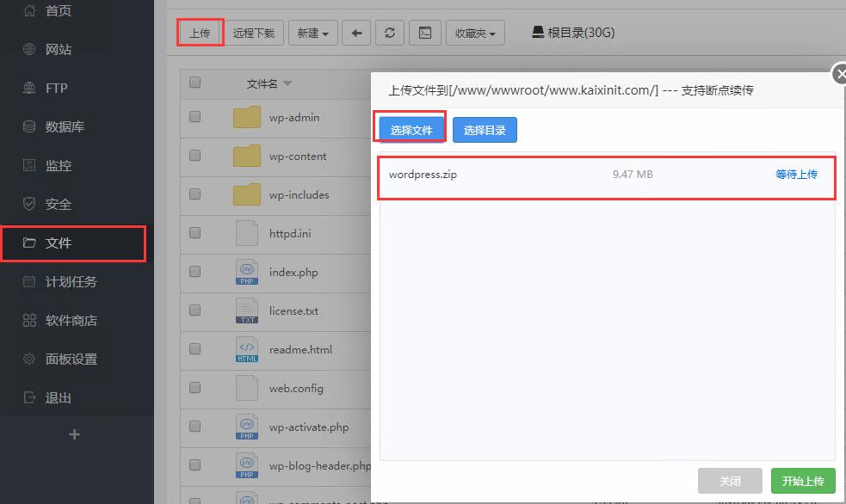The height and width of the screenshot is (504, 846).
Task: Click the readme.html file icon
Action: tap(247, 350)
